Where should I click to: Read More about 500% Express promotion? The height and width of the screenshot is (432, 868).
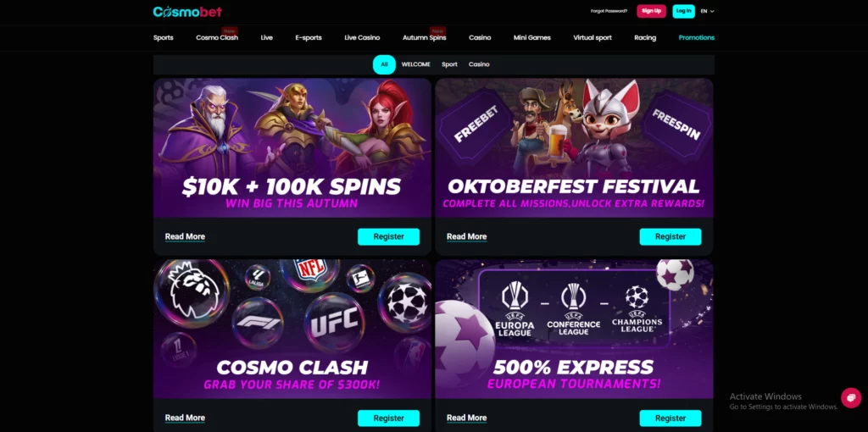pyautogui.click(x=467, y=418)
